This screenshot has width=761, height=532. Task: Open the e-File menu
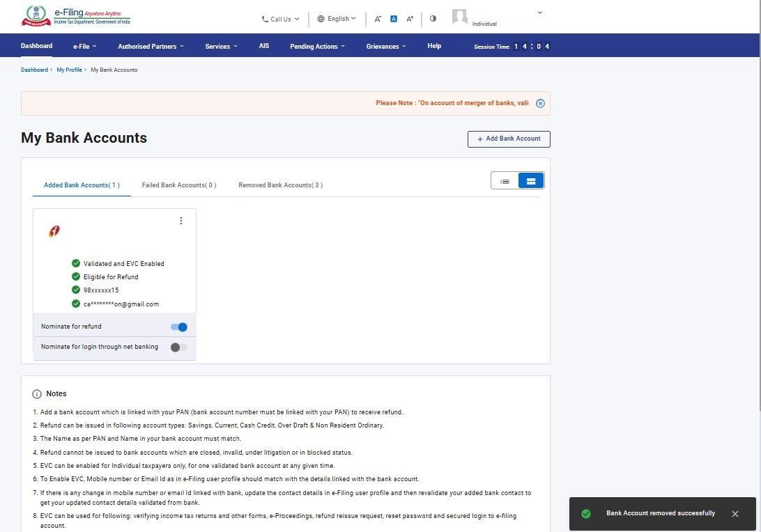point(84,47)
